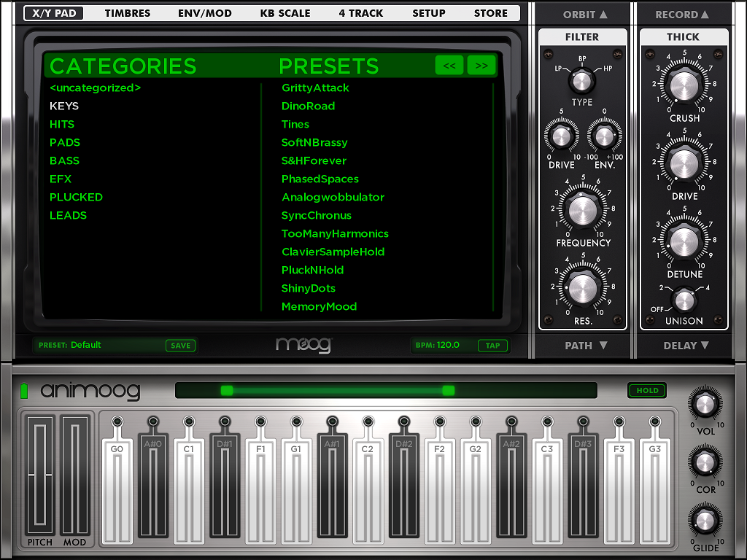The height and width of the screenshot is (560, 747).
Task: Expand the Delay module below
Action: tap(683, 346)
